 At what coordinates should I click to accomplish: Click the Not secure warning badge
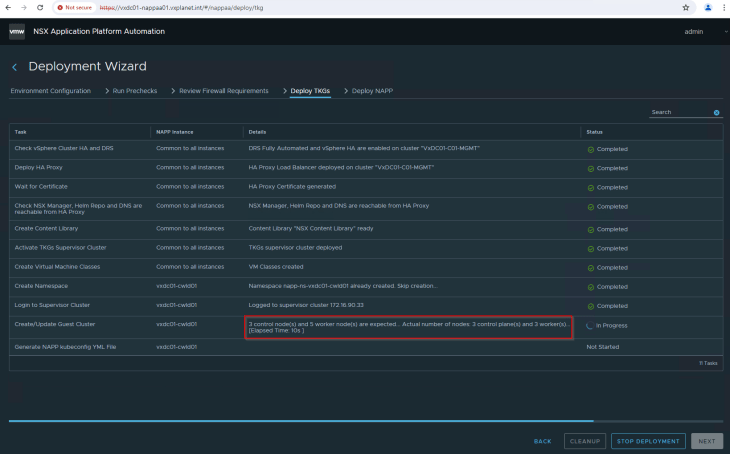(74, 7)
